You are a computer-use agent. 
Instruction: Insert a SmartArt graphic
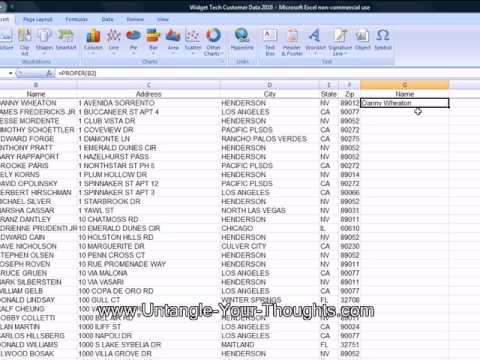pos(66,39)
